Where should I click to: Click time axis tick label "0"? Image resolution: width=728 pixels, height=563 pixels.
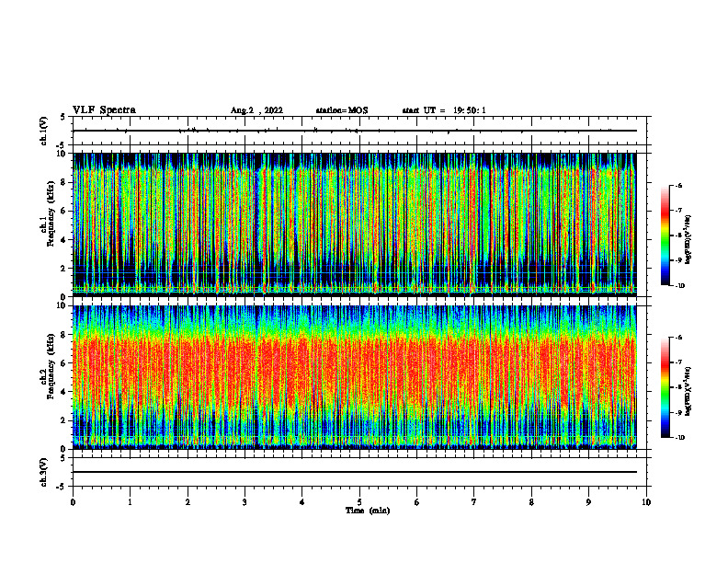[x=73, y=502]
